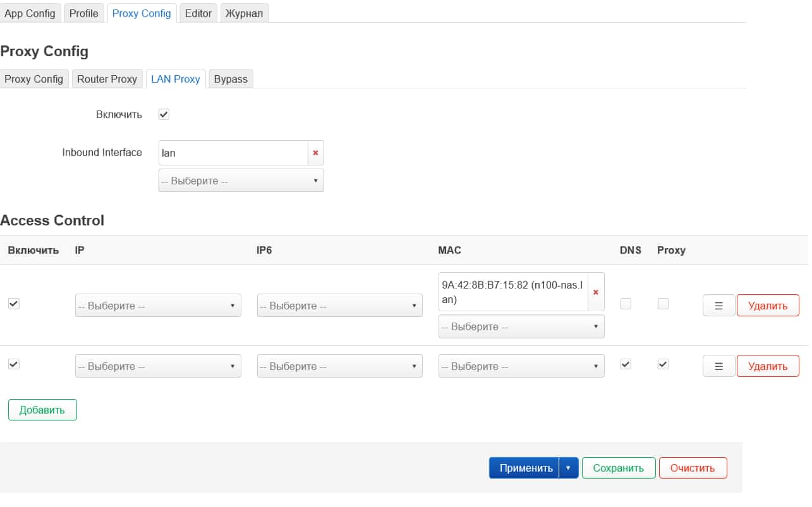
Task: Disable DNS for the second rule
Action: click(x=626, y=364)
